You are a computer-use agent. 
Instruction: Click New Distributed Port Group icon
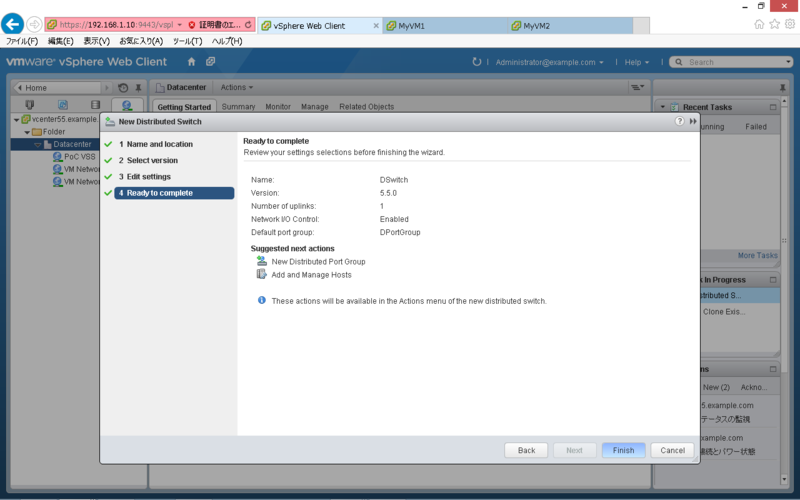point(262,261)
